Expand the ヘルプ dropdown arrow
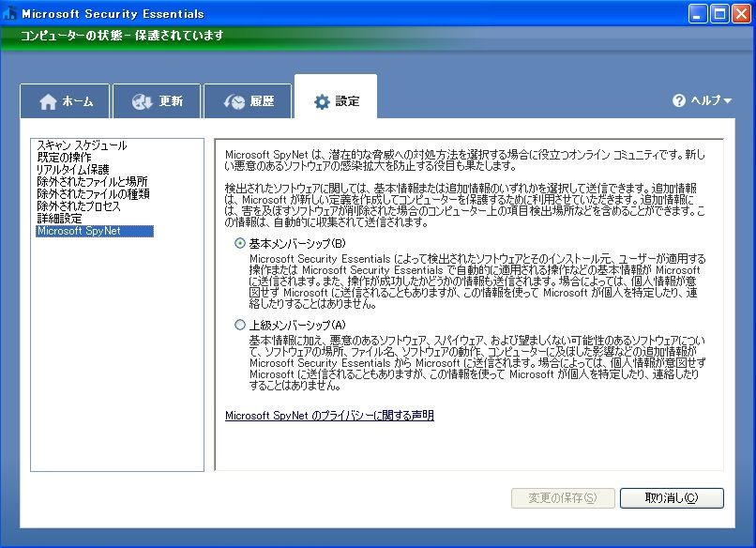756x548 pixels. coord(728,100)
